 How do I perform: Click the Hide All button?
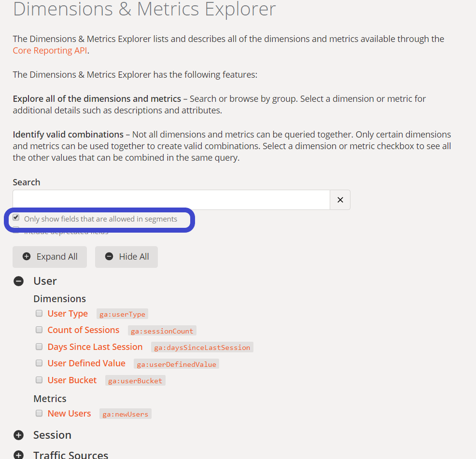[126, 257]
